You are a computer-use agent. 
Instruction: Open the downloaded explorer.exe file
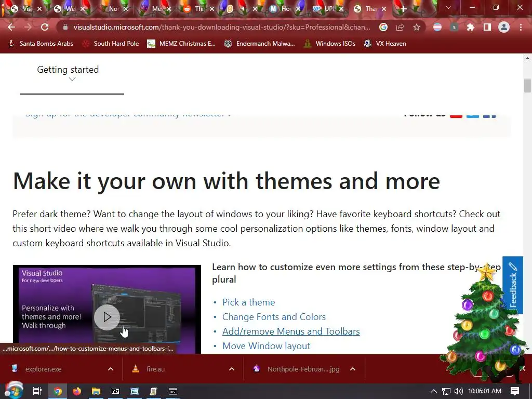[x=43, y=369]
